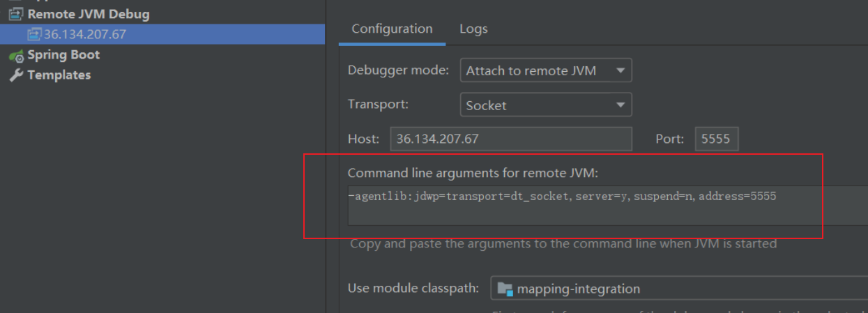Select the Spring Boot tree node
The image size is (868, 313).
(x=63, y=55)
